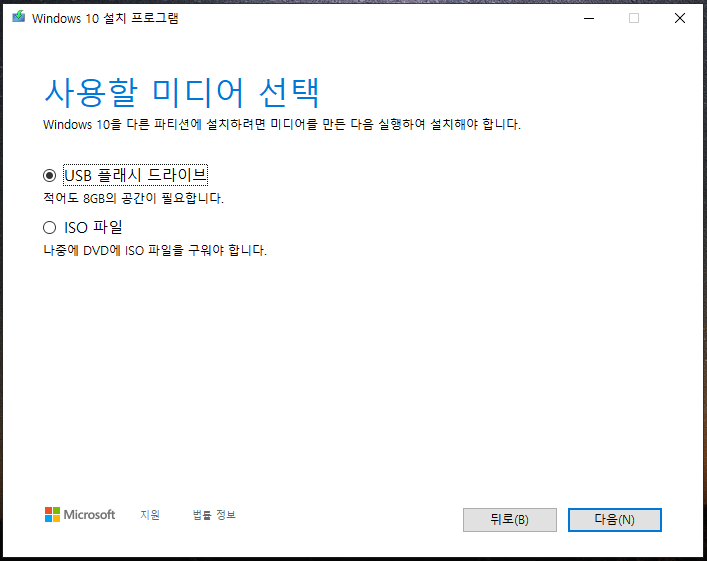Viewport: 707px width, 561px height.
Task: Open the 지원 support link
Action: pos(150,515)
